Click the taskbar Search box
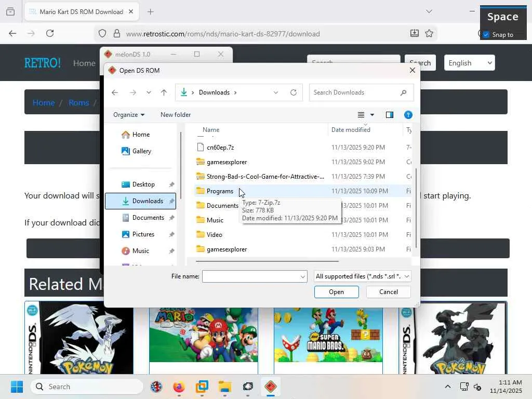The width and height of the screenshot is (532, 399). click(87, 387)
